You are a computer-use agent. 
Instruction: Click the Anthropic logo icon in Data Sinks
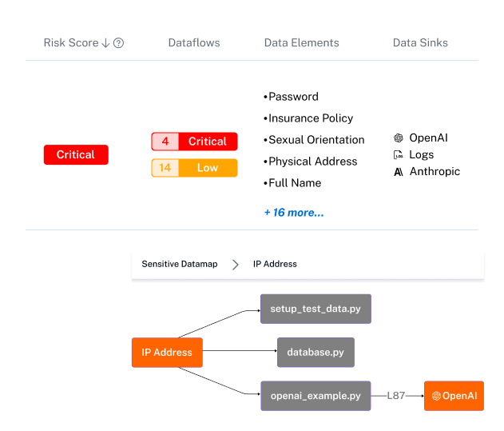[399, 171]
